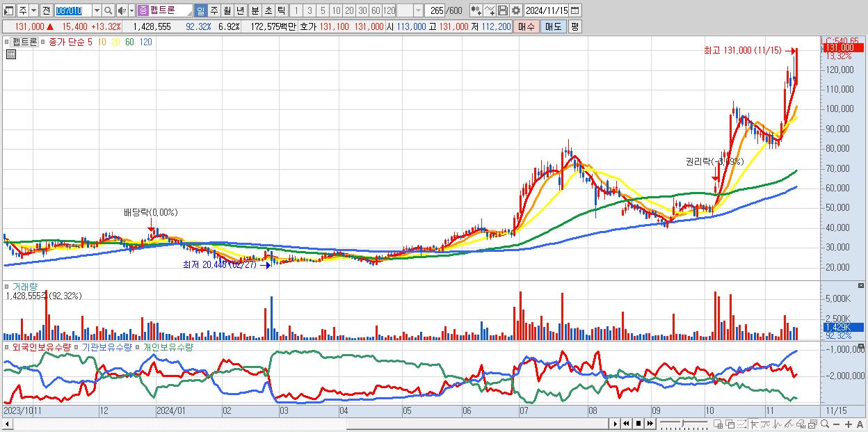Select the 주 weekly chart period
Image resolution: width=868 pixels, height=432 pixels.
pyautogui.click(x=214, y=10)
